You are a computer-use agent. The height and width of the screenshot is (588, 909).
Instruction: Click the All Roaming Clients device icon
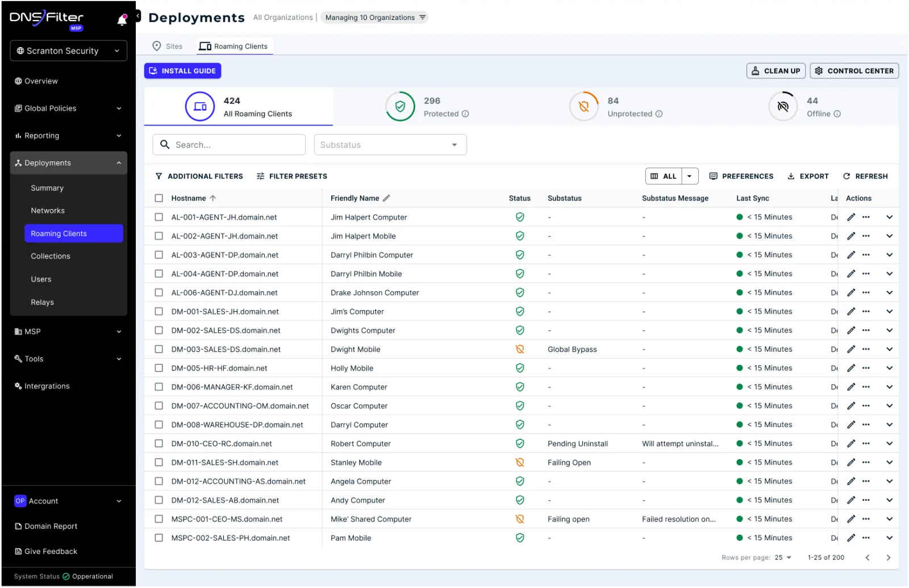point(200,106)
